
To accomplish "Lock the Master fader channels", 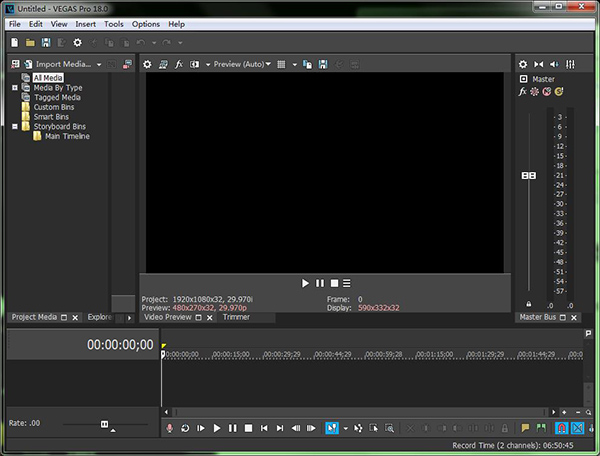I will pyautogui.click(x=528, y=304).
